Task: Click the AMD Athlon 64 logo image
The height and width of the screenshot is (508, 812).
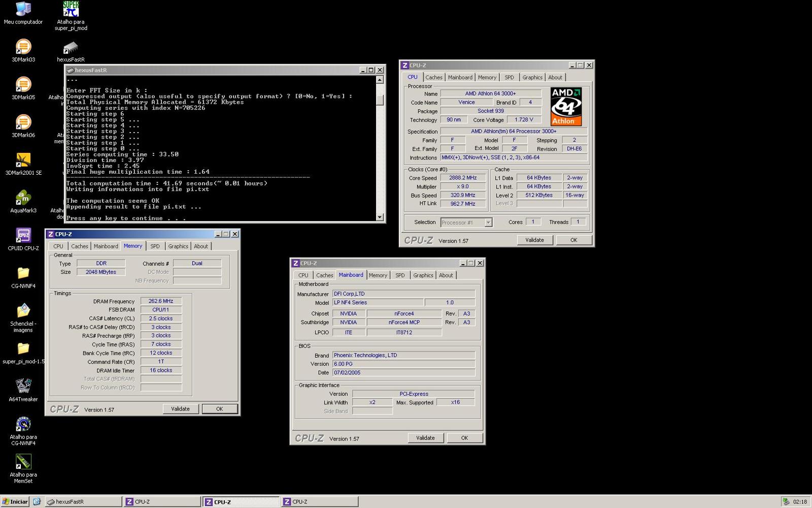Action: click(566, 107)
